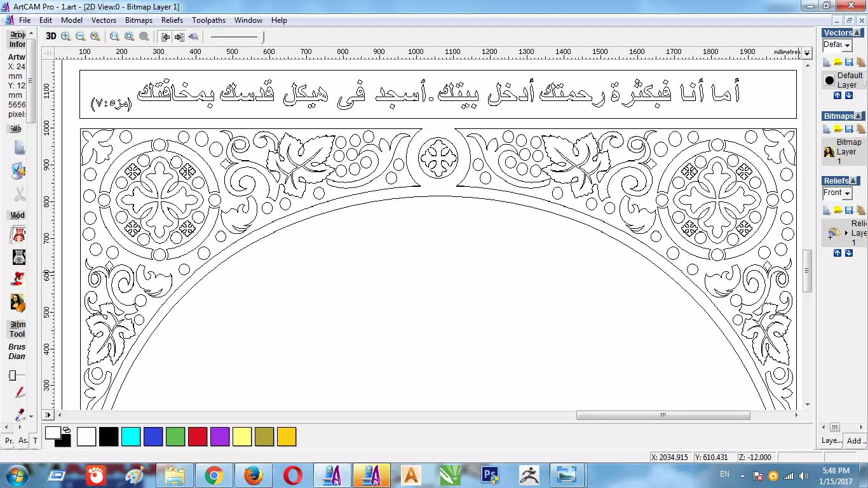Toggle the primary/secondary colour link icon
Viewport: 868px width, 488px height.
tap(66, 430)
